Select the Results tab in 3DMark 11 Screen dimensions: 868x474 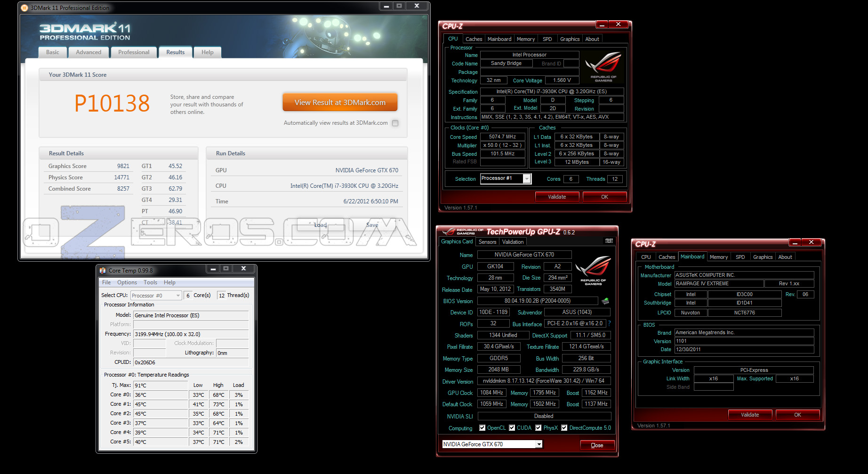pos(175,52)
